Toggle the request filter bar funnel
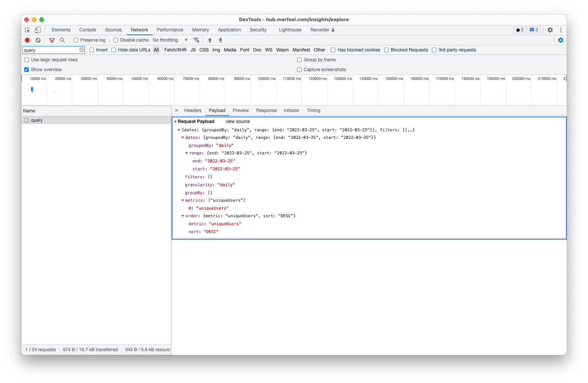Image resolution: width=588 pixels, height=383 pixels. [x=52, y=40]
